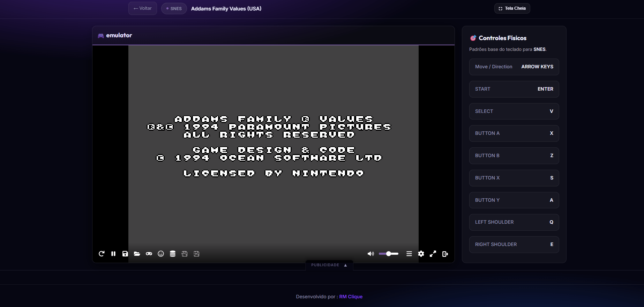Open gamepad control settings

[149, 254]
